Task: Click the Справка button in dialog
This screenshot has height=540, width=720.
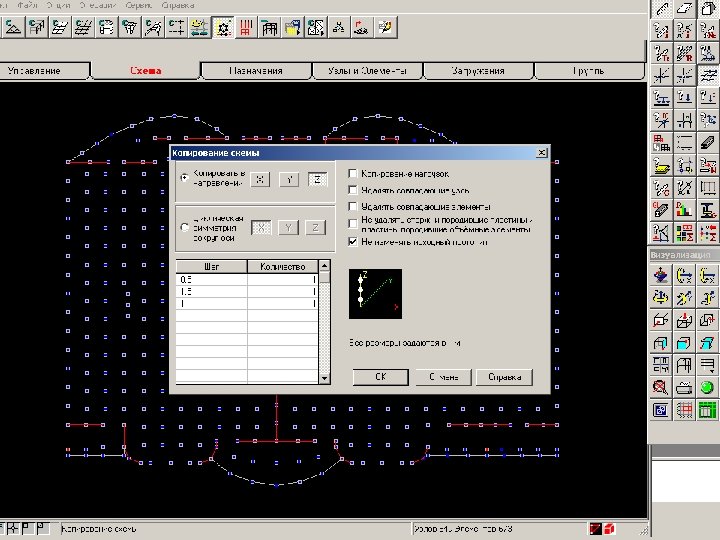Action: (504, 377)
